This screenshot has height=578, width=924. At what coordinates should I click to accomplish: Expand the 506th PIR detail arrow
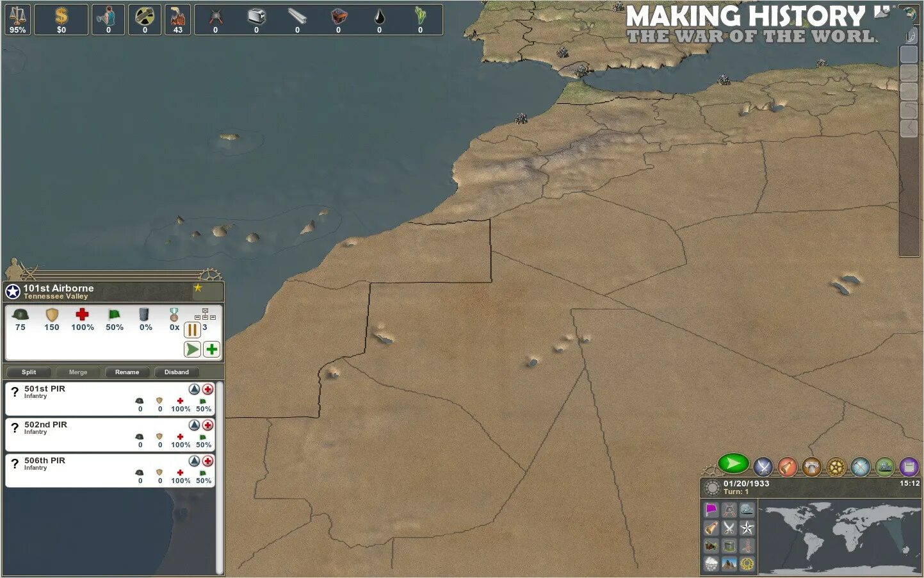(193, 461)
